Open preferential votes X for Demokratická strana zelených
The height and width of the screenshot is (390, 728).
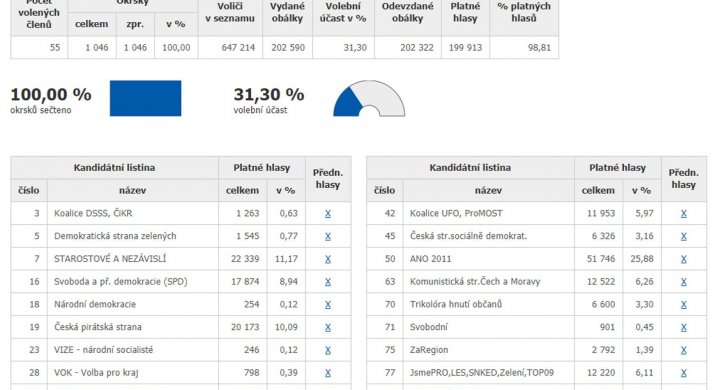[x=328, y=236]
